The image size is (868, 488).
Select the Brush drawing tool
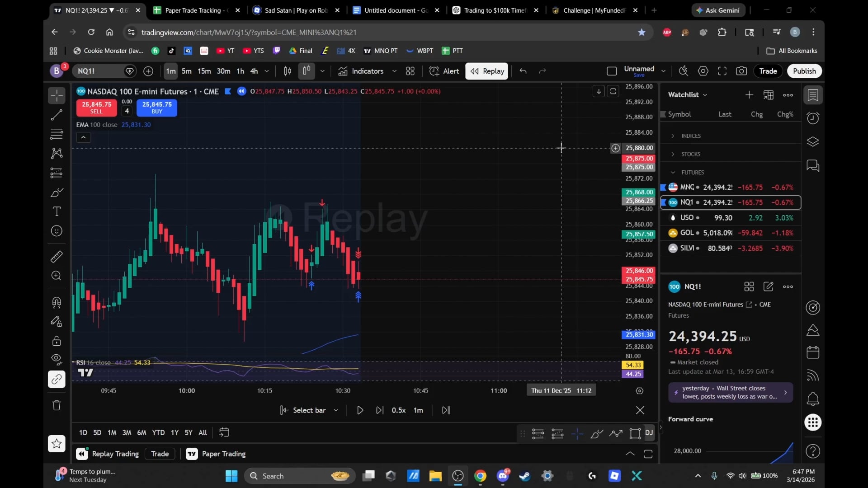(x=57, y=192)
